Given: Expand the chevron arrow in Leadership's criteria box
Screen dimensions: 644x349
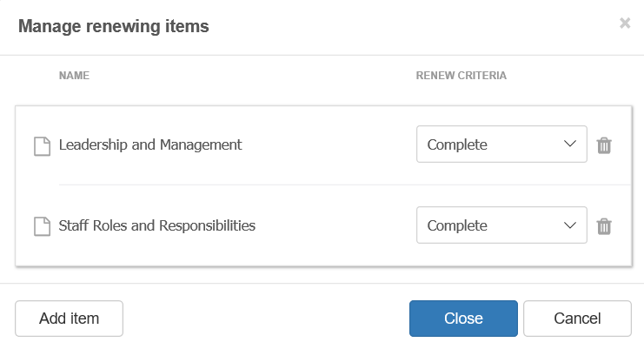Looking at the screenshot, I should tap(569, 144).
